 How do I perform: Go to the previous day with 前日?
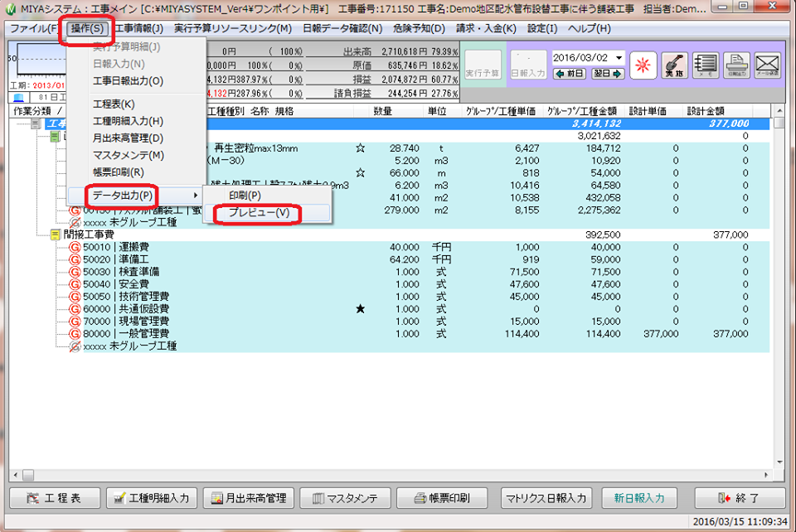coord(569,74)
